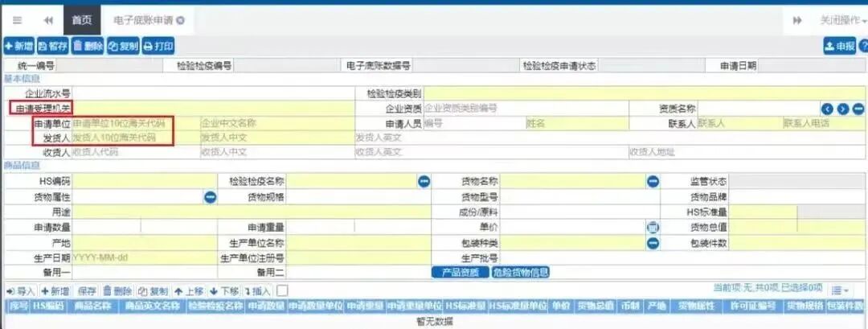Click the top 复制 toolbar button
The width and height of the screenshot is (868, 329).
coord(122,47)
